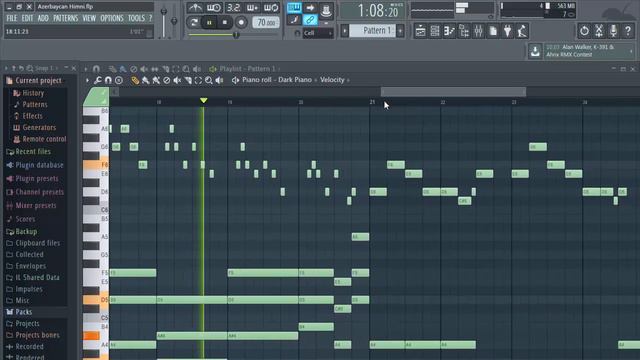
Task: Toggle loop recording
Action: click(271, 7)
